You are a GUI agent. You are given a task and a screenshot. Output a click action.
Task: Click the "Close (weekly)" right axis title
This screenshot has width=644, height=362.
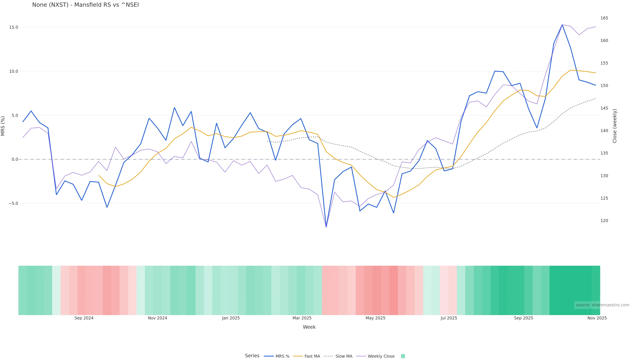click(x=615, y=126)
